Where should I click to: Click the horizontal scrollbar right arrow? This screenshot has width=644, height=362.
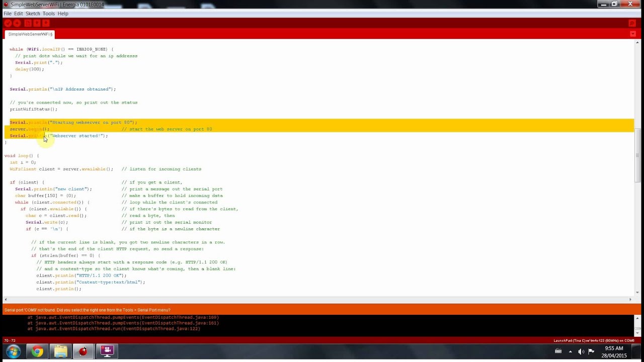[x=630, y=300]
